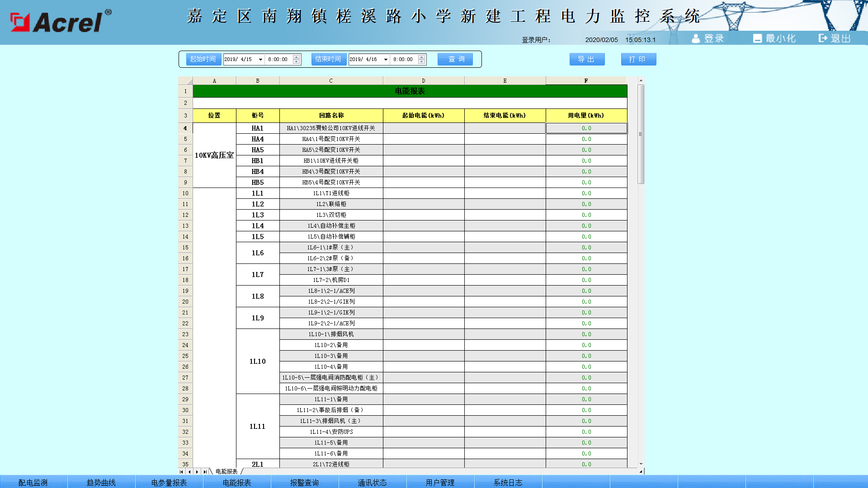Open the end date dropdown

point(386,60)
